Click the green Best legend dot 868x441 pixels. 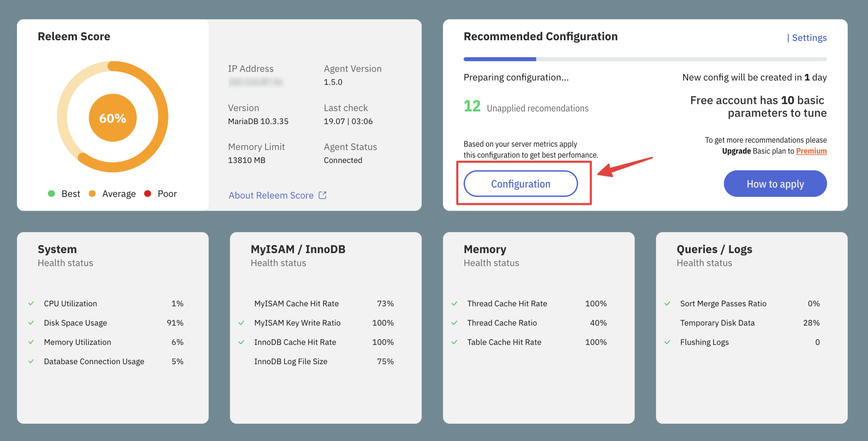52,193
